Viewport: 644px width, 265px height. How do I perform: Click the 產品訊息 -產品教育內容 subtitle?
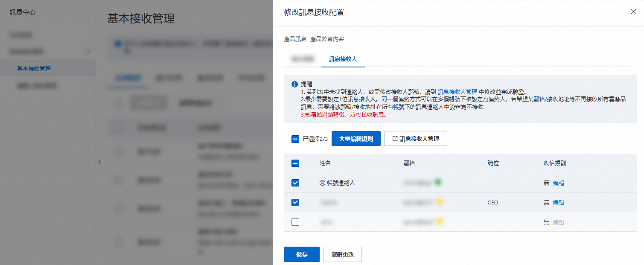[x=314, y=39]
